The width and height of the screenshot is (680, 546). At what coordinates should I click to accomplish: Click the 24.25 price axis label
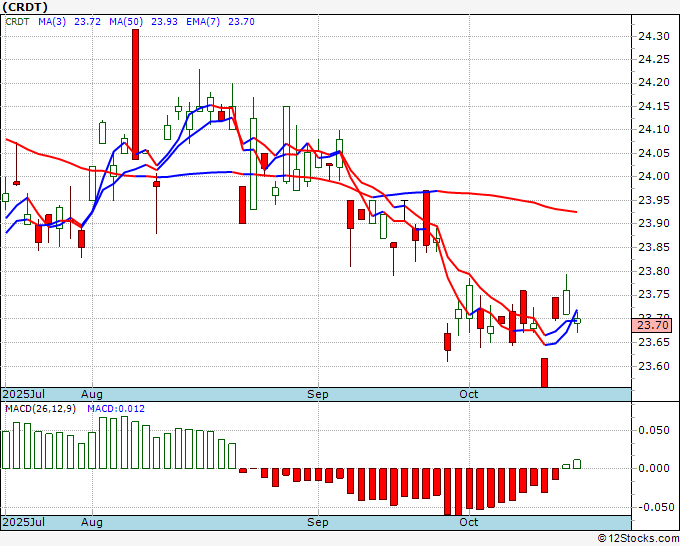click(654, 59)
